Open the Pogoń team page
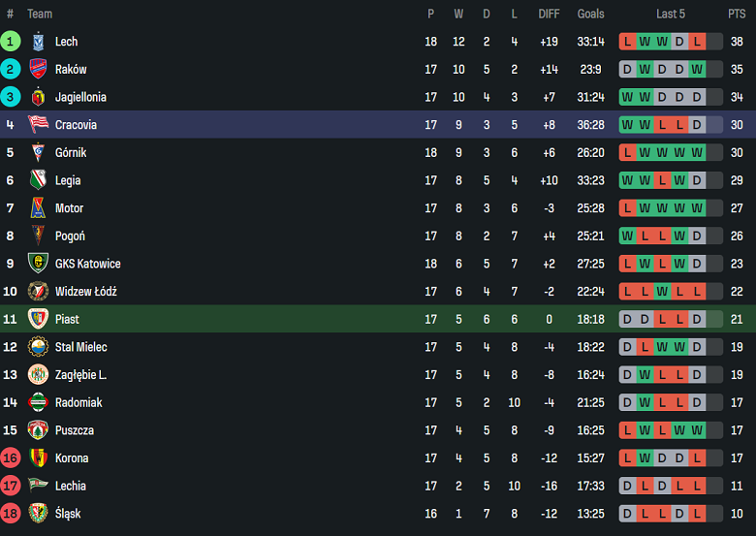The image size is (756, 536). click(x=70, y=236)
